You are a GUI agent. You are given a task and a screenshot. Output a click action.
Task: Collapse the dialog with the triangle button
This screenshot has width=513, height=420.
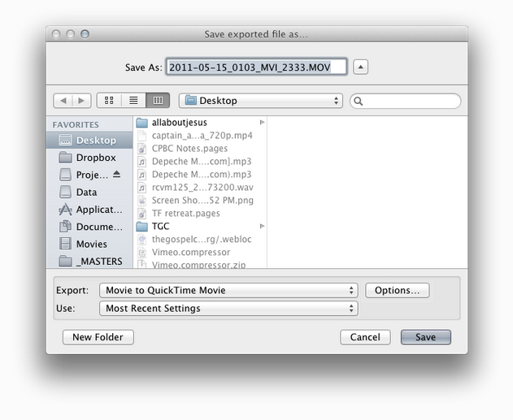[360, 67]
